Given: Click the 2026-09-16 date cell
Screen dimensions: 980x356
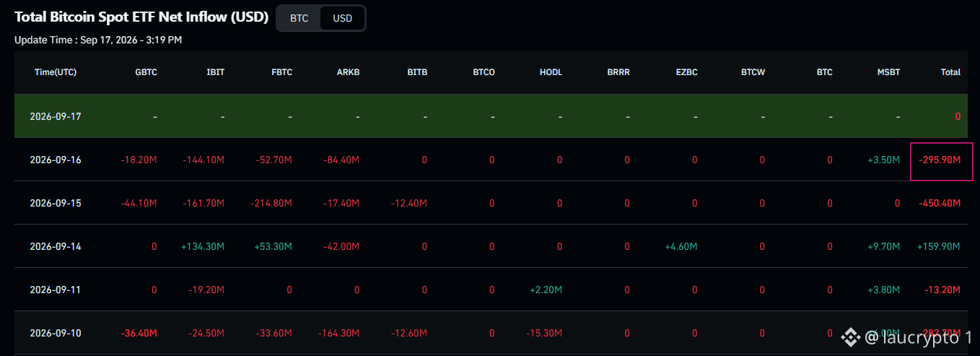Looking at the screenshot, I should pos(56,160).
